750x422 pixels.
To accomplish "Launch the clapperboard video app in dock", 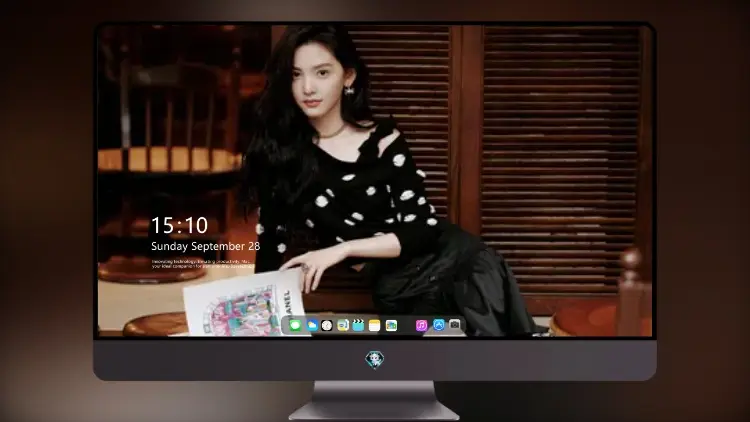I will [x=358, y=325].
